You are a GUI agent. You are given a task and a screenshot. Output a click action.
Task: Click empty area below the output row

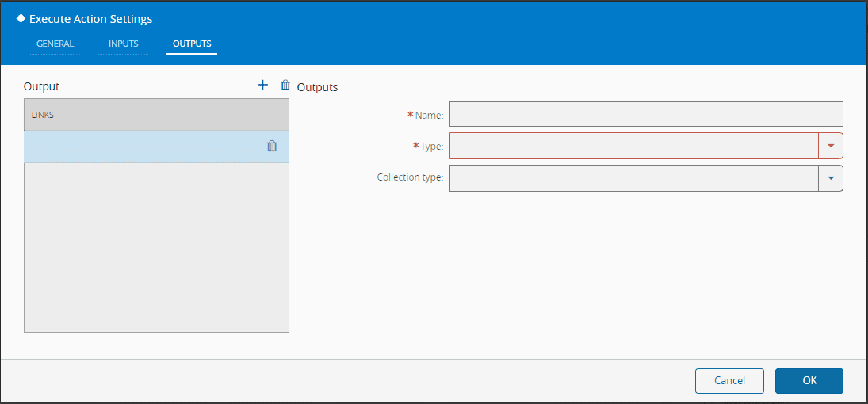156,247
